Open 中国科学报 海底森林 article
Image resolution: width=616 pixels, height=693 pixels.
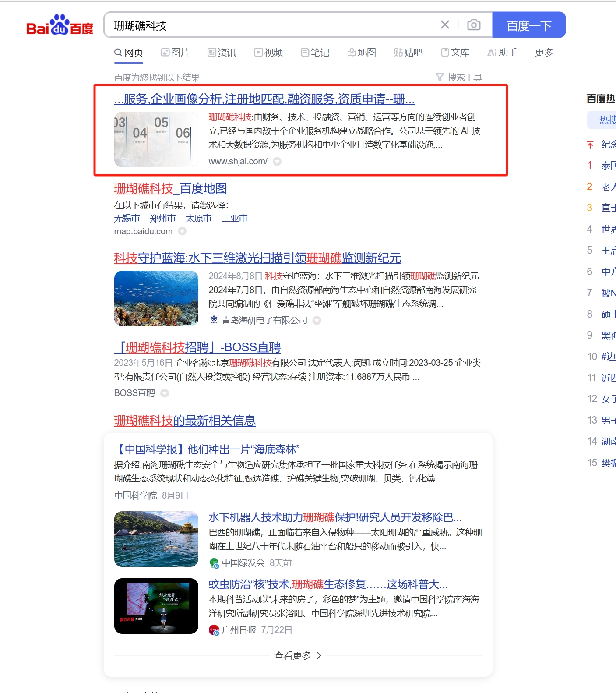click(x=207, y=449)
